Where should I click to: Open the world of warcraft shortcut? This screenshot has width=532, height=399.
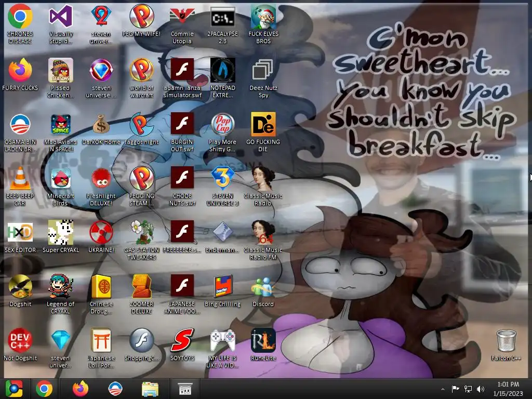pos(141,70)
